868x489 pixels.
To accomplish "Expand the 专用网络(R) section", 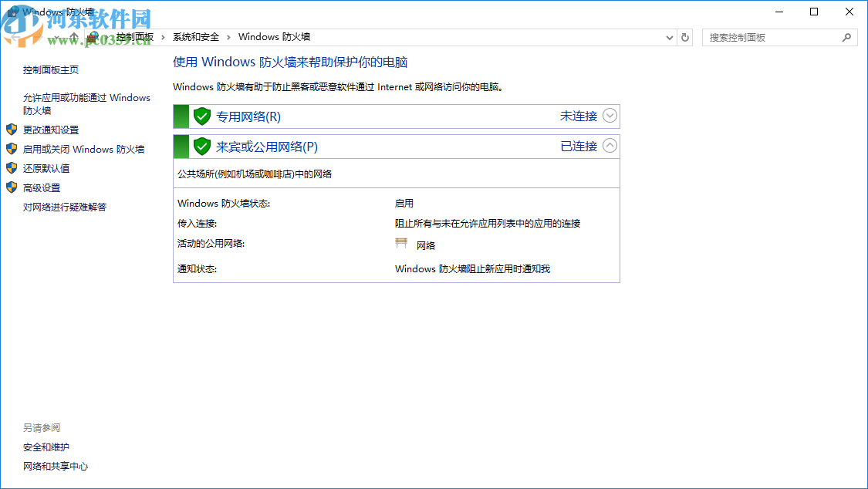I will (x=610, y=116).
